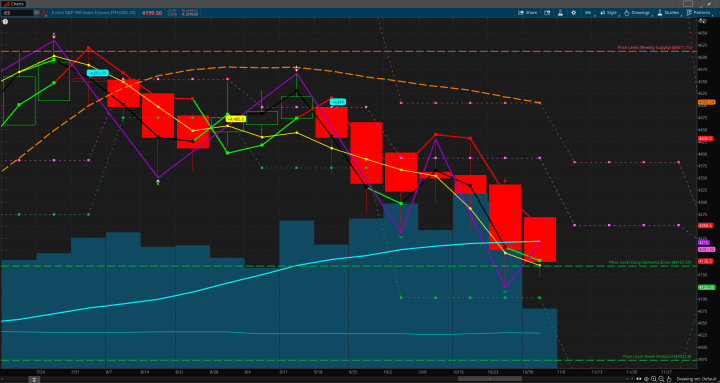Click the crosshair pan icon at bottom
Viewport: 720px width, 383px height.
coord(646,379)
